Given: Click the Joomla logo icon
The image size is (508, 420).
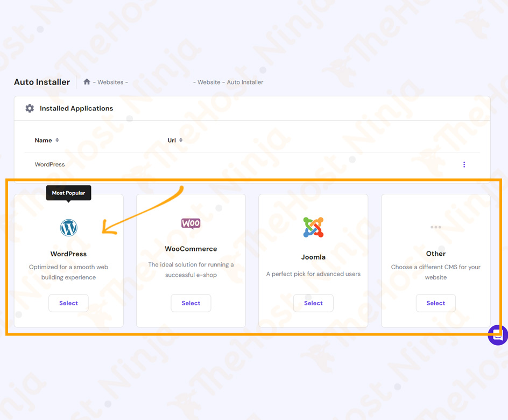Looking at the screenshot, I should point(313,227).
